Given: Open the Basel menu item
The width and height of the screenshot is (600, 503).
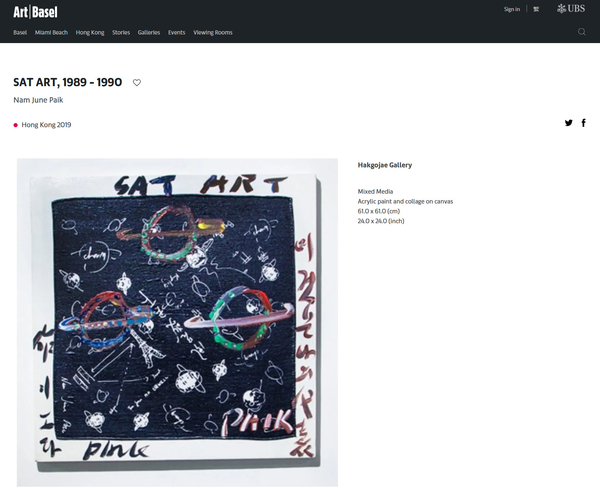Looking at the screenshot, I should [x=20, y=33].
